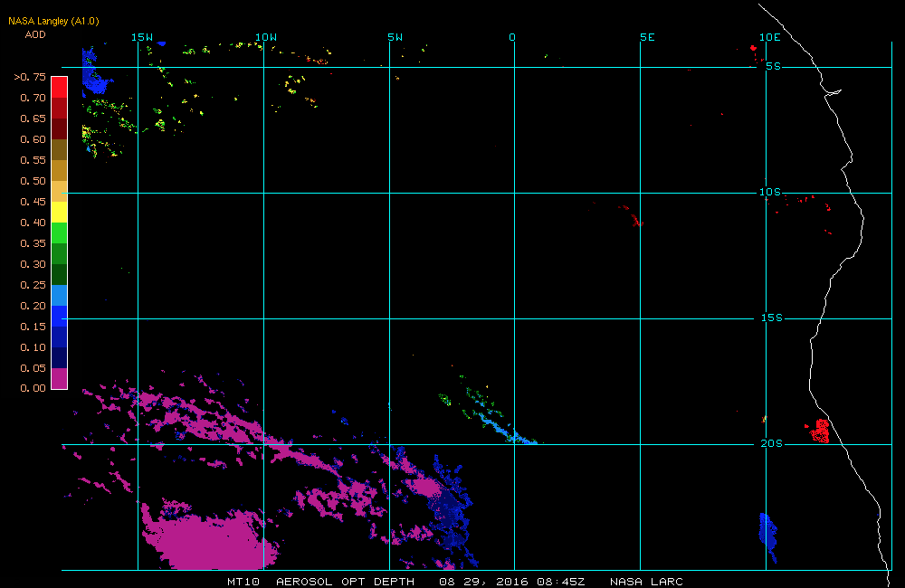Viewport: 905px width, 588px height.
Task: Click the "5S" latitude label
Action: tap(774, 66)
